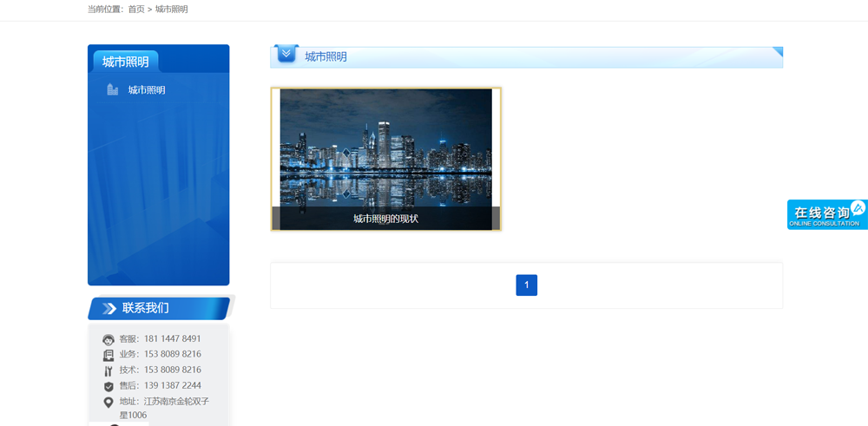Image resolution: width=868 pixels, height=426 pixels.
Task: Click the shield 售后 after-sales icon
Action: click(108, 386)
